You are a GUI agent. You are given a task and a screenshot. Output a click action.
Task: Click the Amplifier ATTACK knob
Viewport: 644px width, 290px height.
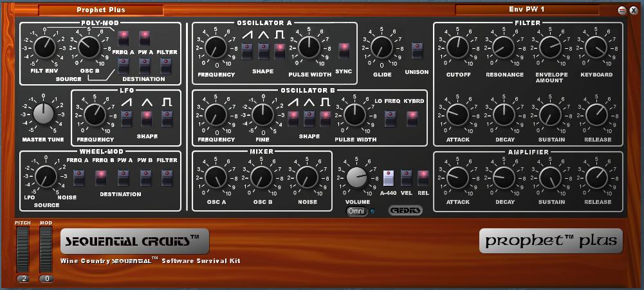[x=457, y=177]
